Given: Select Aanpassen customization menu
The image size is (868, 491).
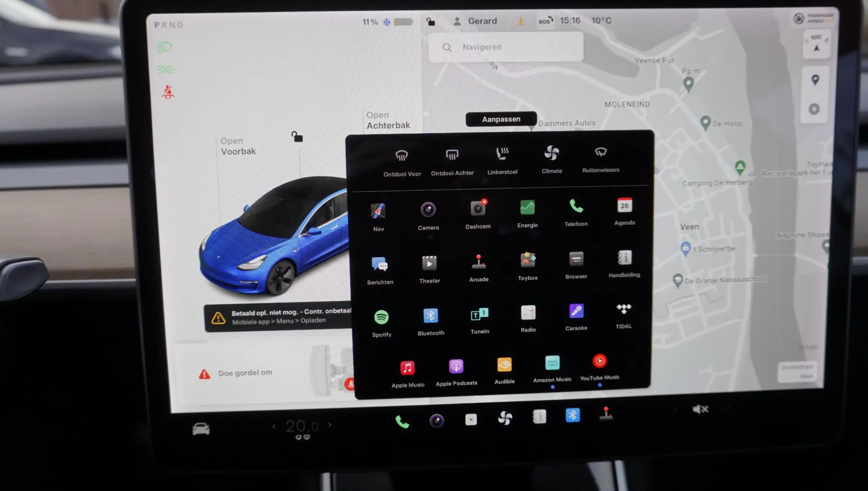Looking at the screenshot, I should 501,119.
